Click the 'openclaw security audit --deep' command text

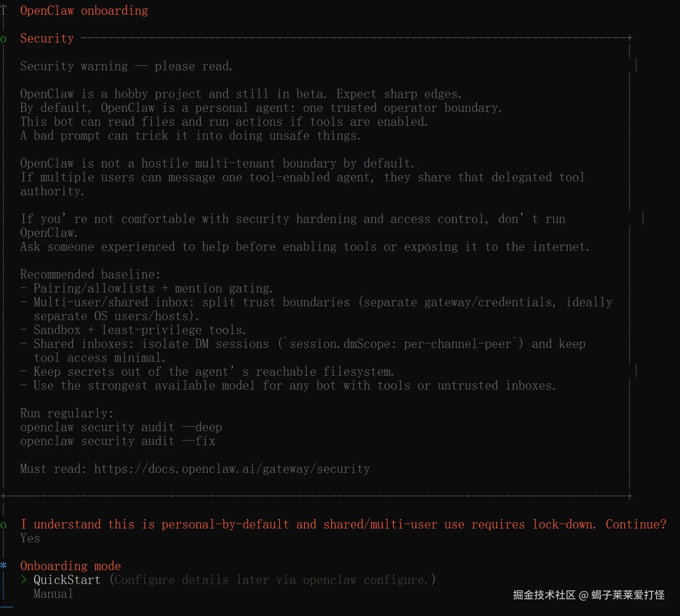click(x=121, y=427)
